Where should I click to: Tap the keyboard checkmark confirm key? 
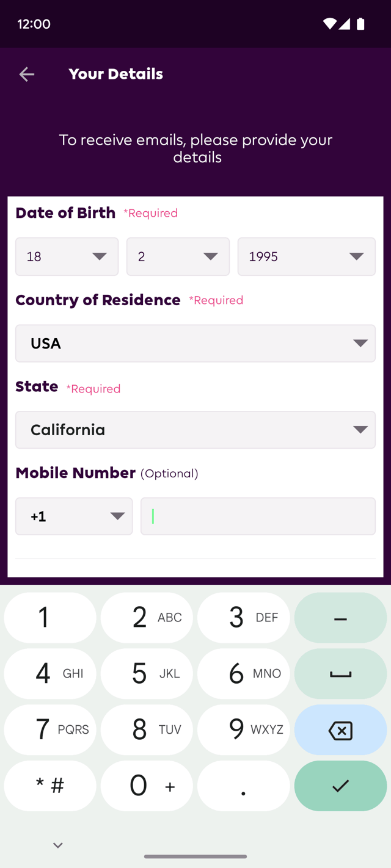pyautogui.click(x=340, y=786)
